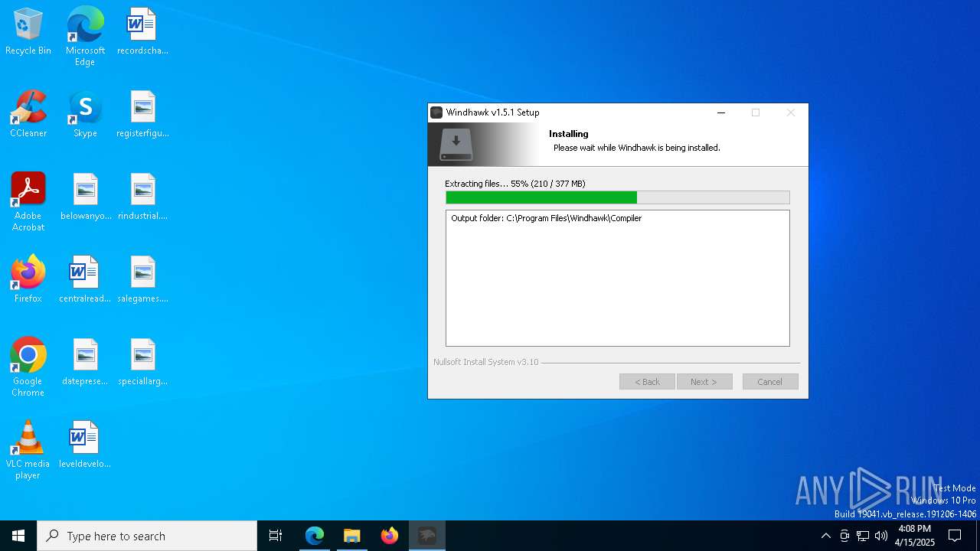Open File Explorer from the taskbar
Viewport: 980px width, 551px height.
point(352,536)
